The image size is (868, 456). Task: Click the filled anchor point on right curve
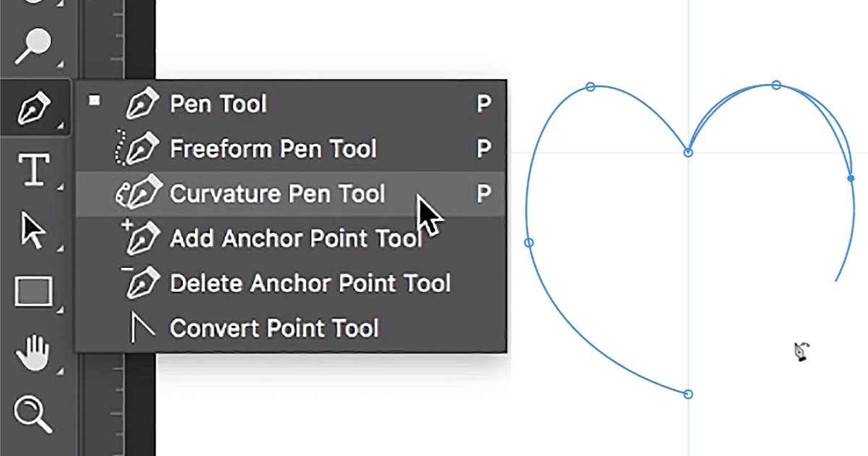point(851,178)
